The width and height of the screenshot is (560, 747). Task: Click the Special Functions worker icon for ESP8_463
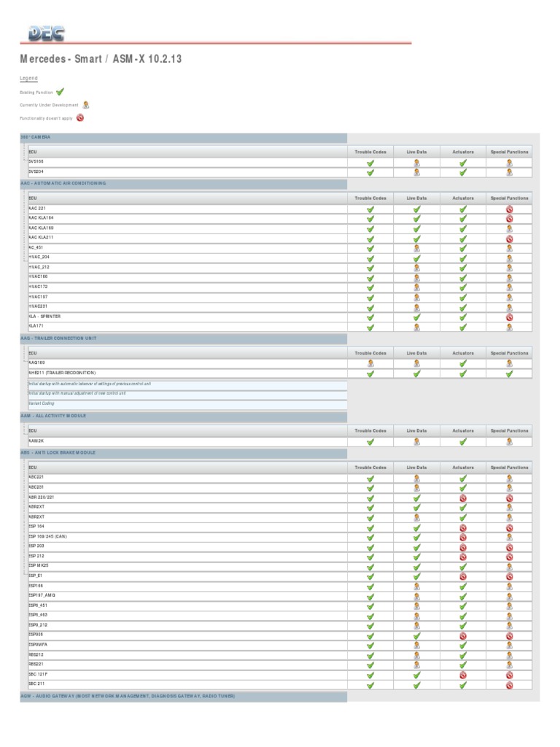click(x=510, y=616)
